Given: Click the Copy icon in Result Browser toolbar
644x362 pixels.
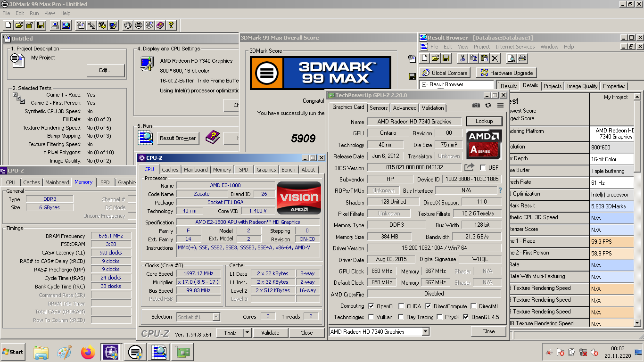Looking at the screenshot, I should tap(473, 58).
